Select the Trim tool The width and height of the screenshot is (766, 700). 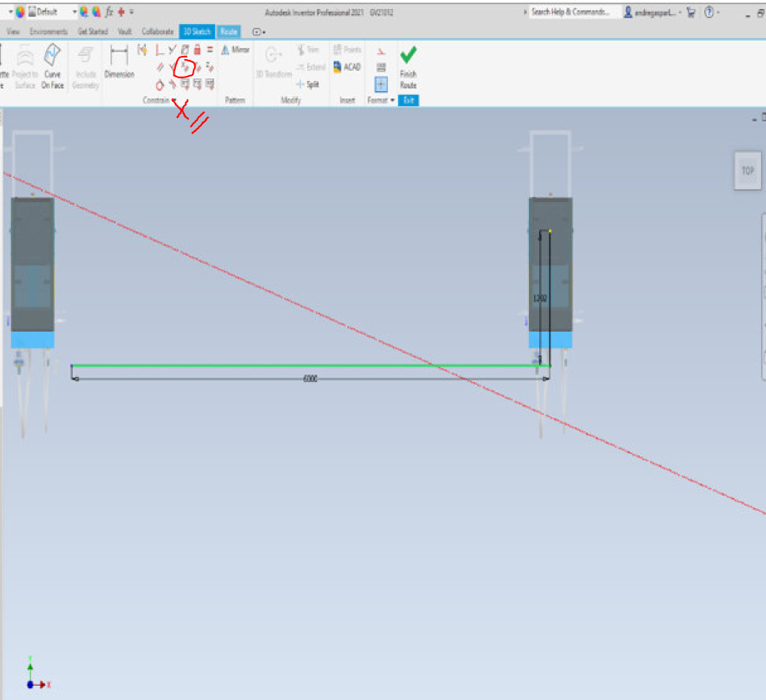click(x=308, y=49)
